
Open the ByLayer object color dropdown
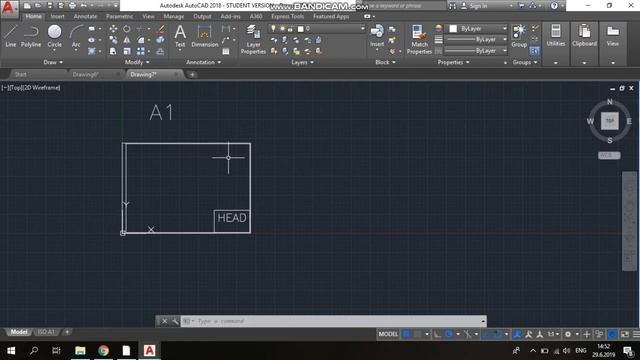click(478, 29)
